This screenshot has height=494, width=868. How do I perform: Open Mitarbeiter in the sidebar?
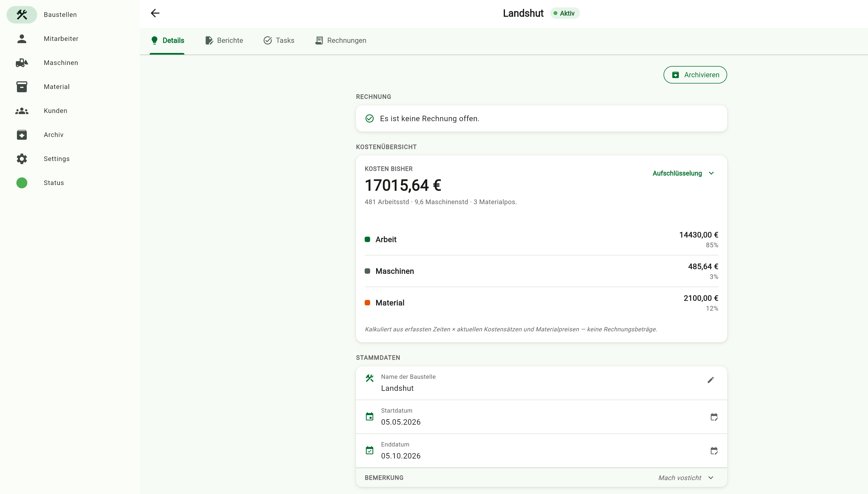pyautogui.click(x=61, y=39)
